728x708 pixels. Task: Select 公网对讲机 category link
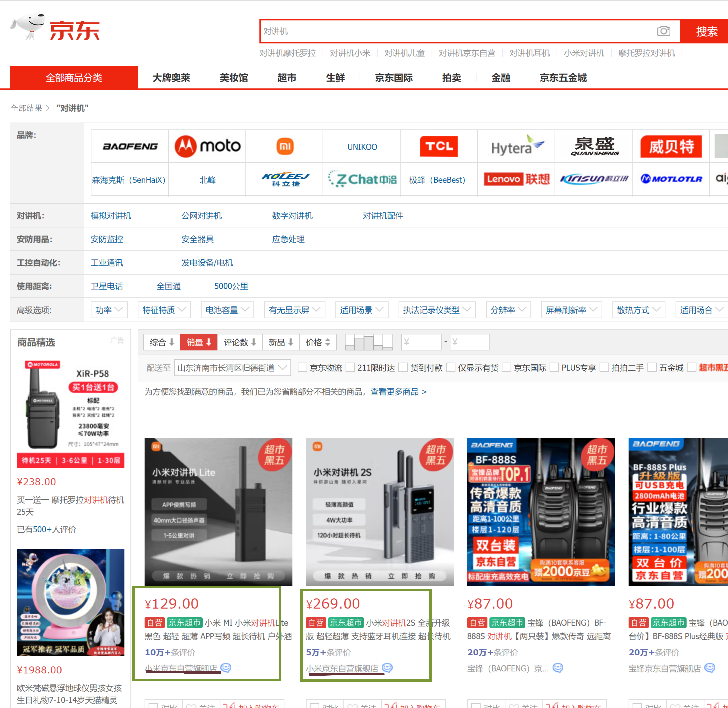tap(202, 216)
